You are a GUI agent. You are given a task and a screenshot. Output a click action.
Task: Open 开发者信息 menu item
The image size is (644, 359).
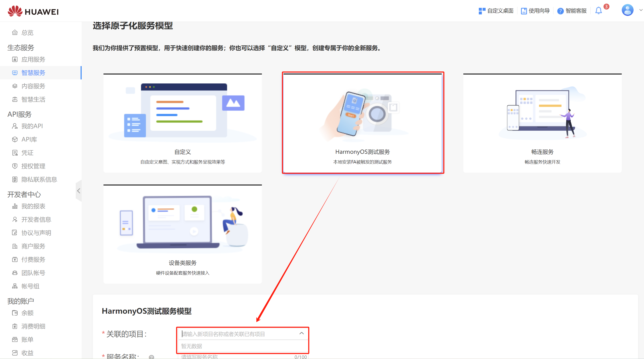pyautogui.click(x=36, y=219)
